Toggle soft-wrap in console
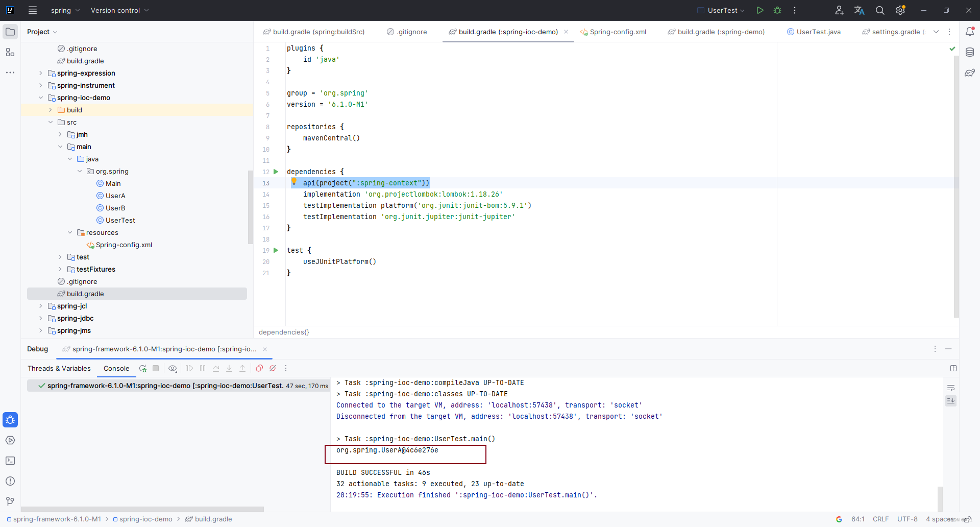Screen dimensions: 980x527 (951, 388)
